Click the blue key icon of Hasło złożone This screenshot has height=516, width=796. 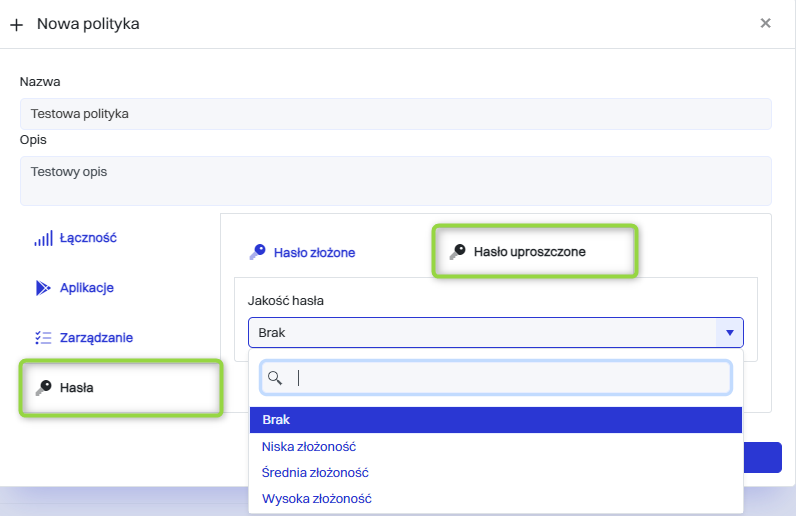(x=258, y=252)
